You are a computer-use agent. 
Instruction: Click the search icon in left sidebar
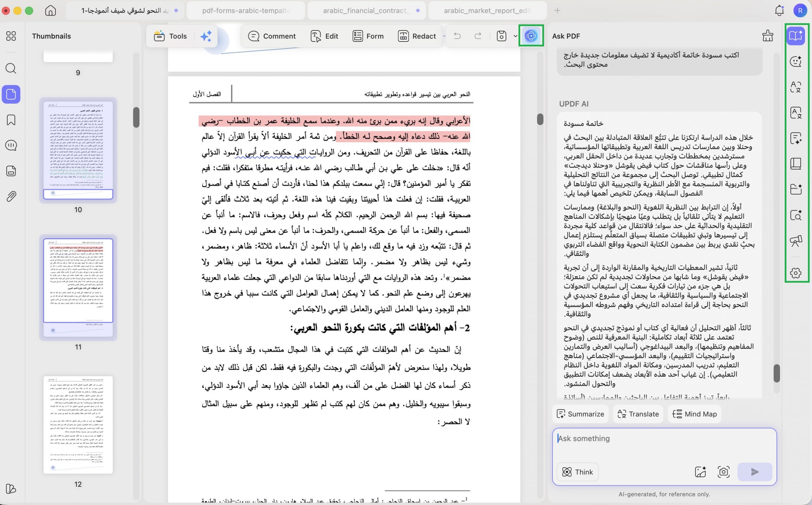(x=11, y=68)
